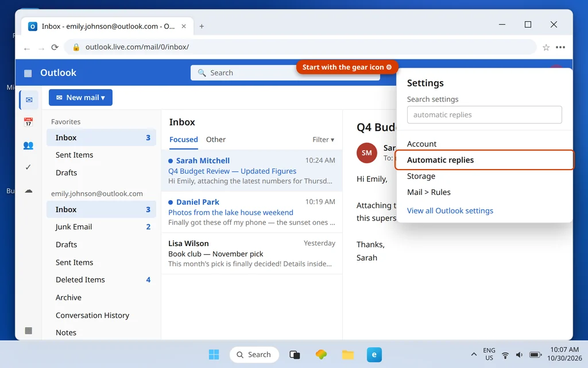Switch to the Focused tab
Viewport: 588px width, 368px height.
pyautogui.click(x=183, y=140)
